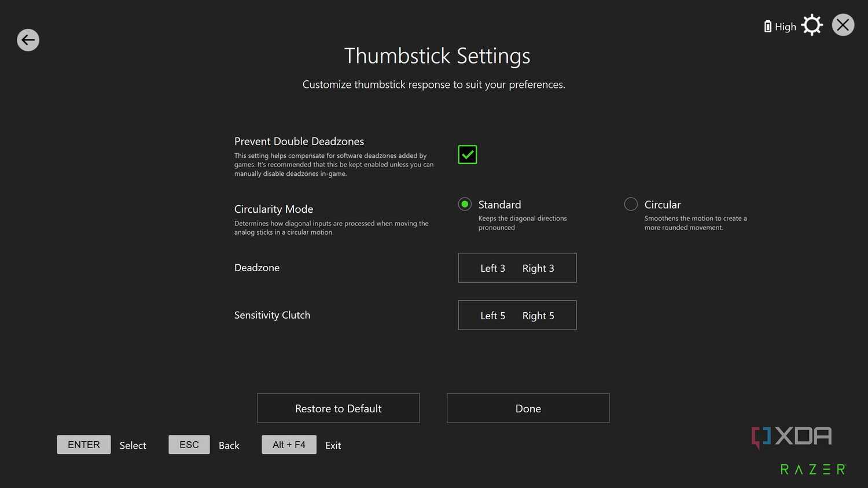Open settings with the gear icon
868x488 pixels.
[x=812, y=25]
